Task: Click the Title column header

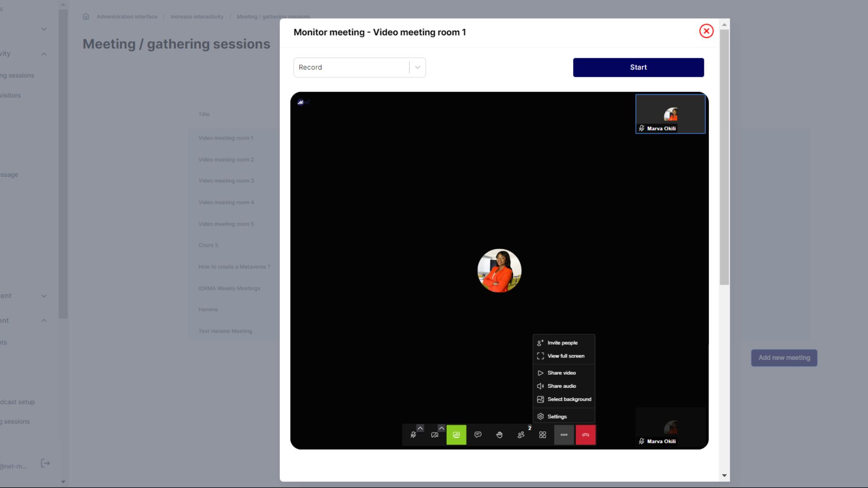Action: tap(204, 114)
